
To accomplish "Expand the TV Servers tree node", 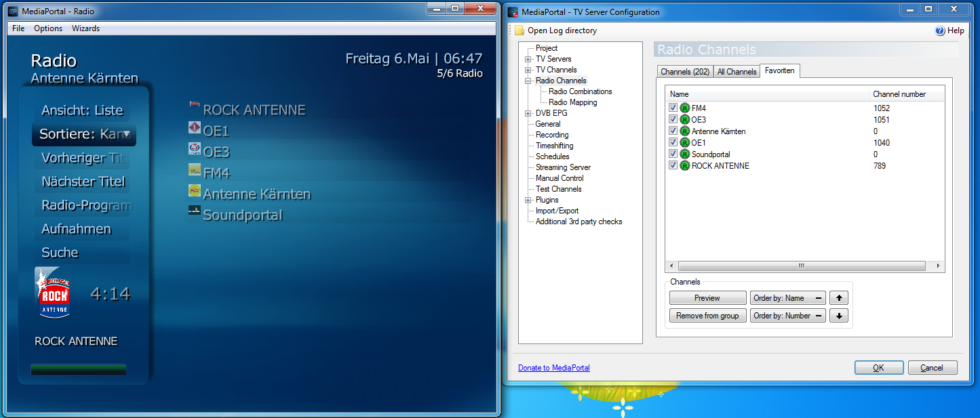I will coord(528,59).
